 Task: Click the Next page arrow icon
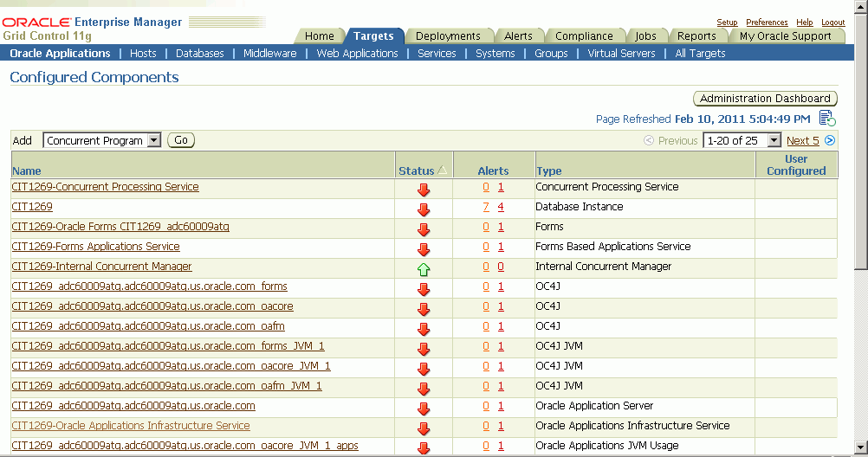tap(830, 140)
